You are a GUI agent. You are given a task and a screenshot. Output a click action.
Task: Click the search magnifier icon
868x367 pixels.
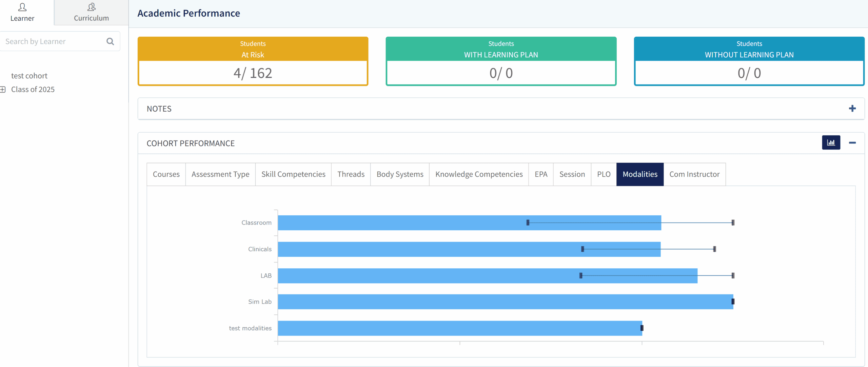(x=110, y=41)
